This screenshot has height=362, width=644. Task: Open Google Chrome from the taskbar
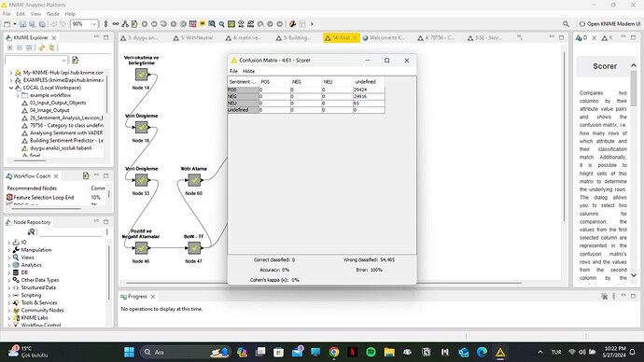(334, 352)
